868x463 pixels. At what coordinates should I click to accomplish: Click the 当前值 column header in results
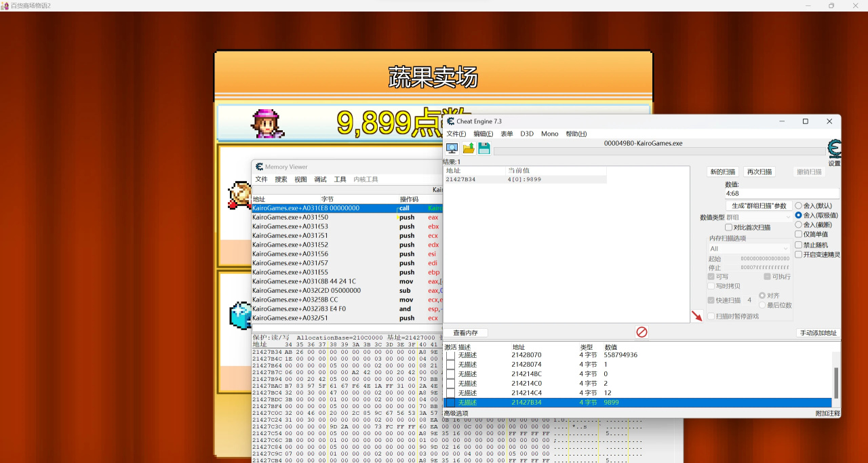pyautogui.click(x=556, y=170)
